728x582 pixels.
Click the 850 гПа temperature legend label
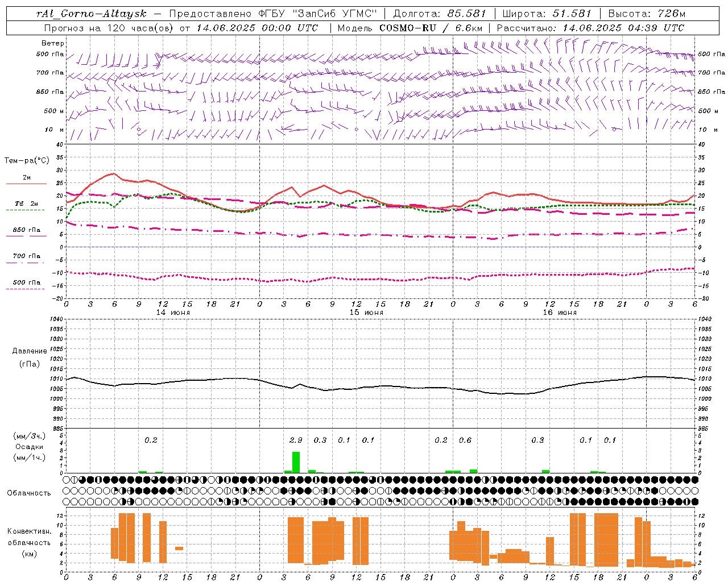pos(27,230)
